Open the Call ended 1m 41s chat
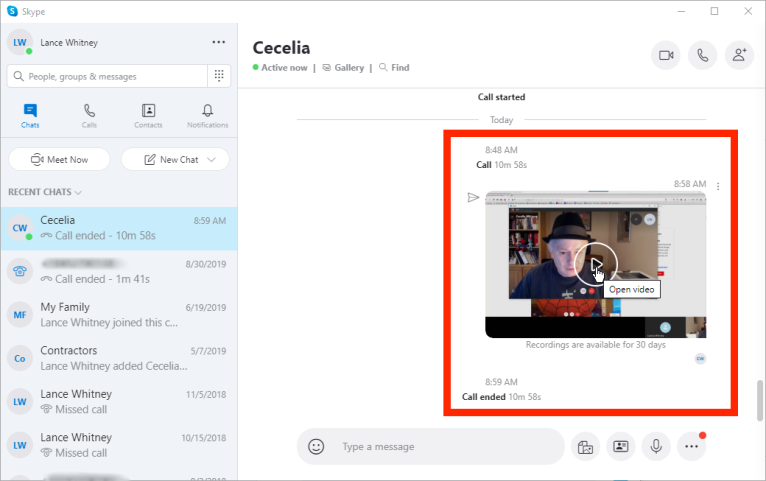 click(119, 272)
